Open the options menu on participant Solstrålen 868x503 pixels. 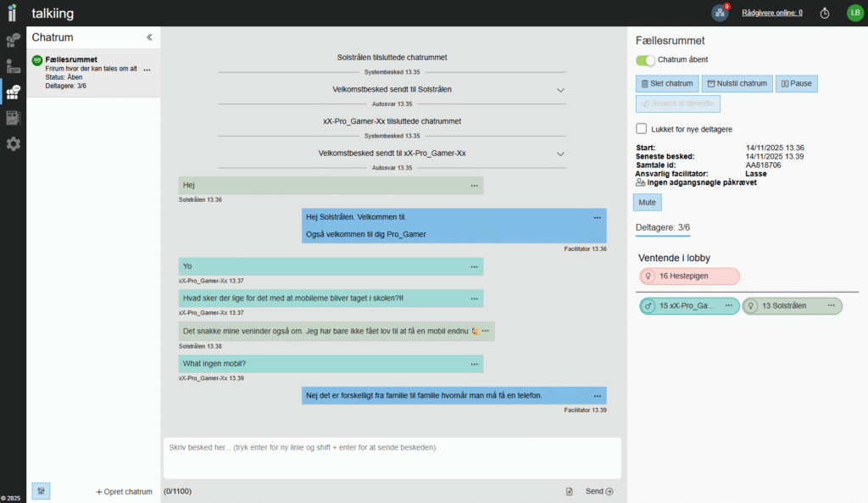click(x=832, y=305)
